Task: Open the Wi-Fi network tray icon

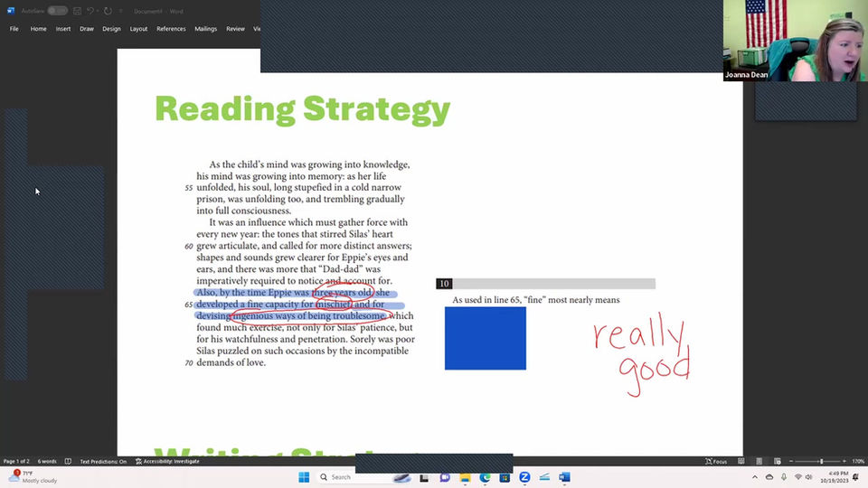Action: coord(797,477)
